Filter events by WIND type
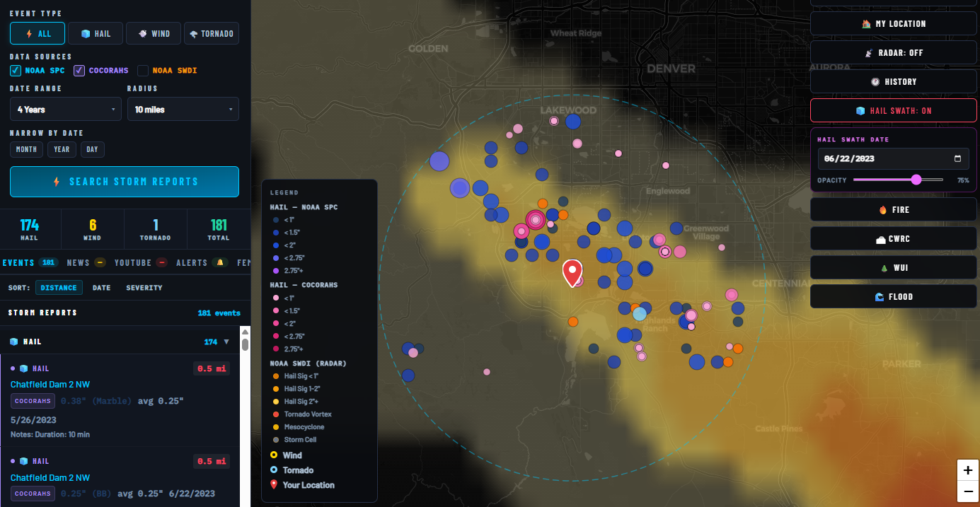980x507 pixels. point(154,33)
